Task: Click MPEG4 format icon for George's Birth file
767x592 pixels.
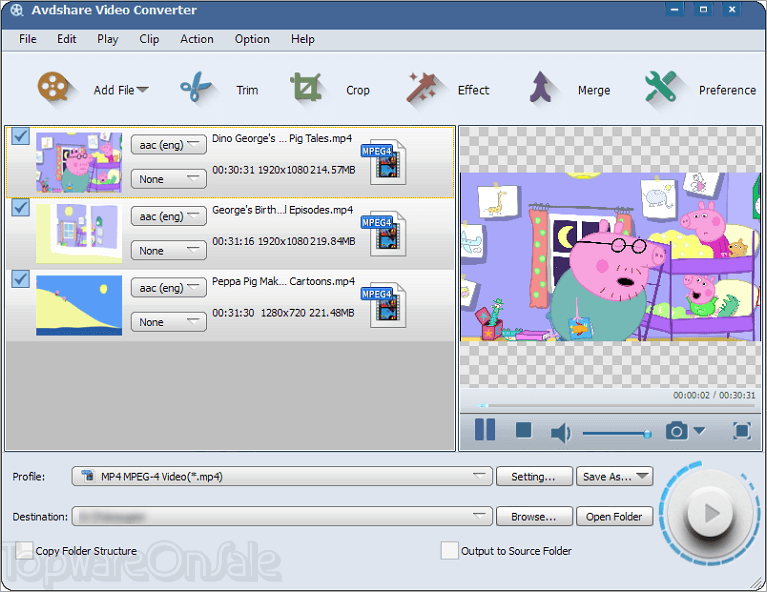Action: tap(384, 233)
